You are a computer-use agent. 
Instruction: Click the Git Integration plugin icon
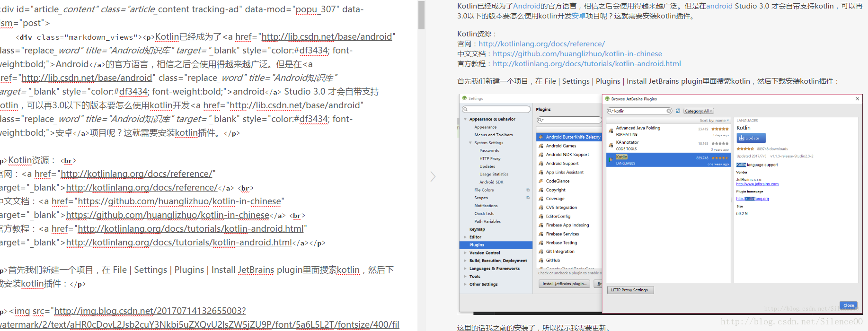pyautogui.click(x=541, y=252)
